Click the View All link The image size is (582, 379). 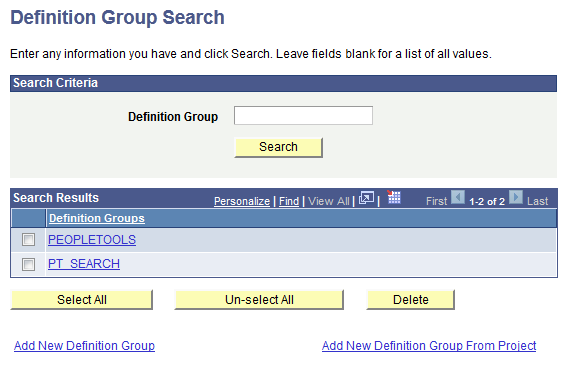(329, 201)
